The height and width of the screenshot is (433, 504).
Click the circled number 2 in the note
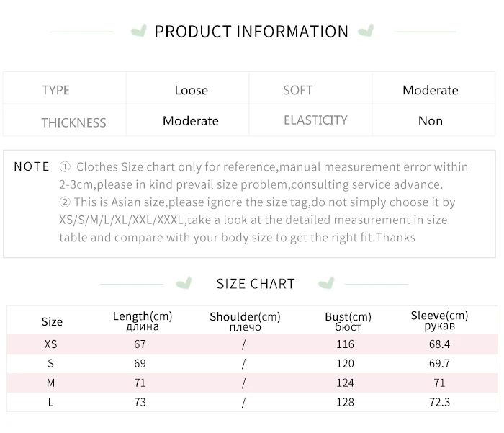pos(65,202)
